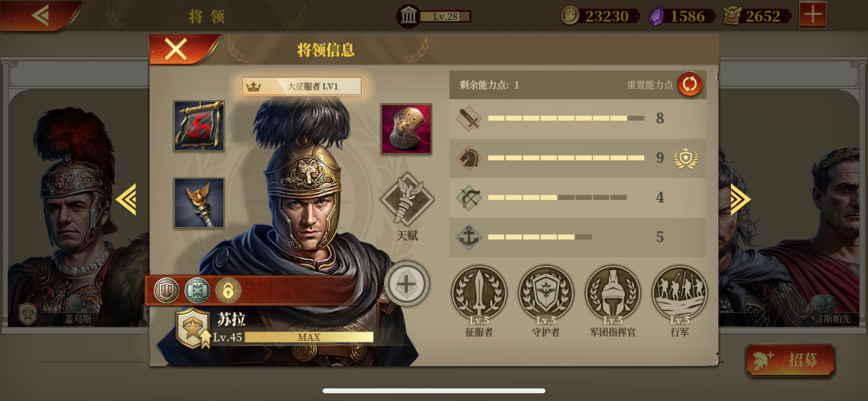Click the red plus to add currency
Image resolution: width=868 pixels, height=401 pixels.
[x=813, y=15]
